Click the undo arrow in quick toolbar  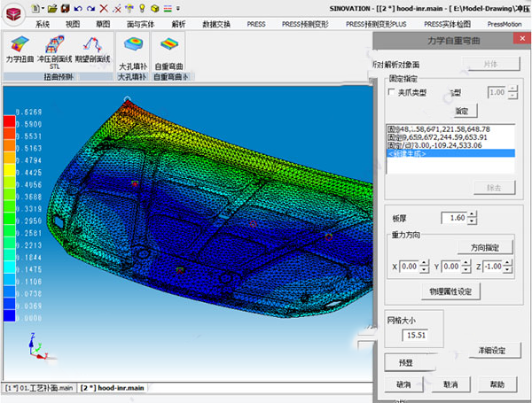pos(78,7)
